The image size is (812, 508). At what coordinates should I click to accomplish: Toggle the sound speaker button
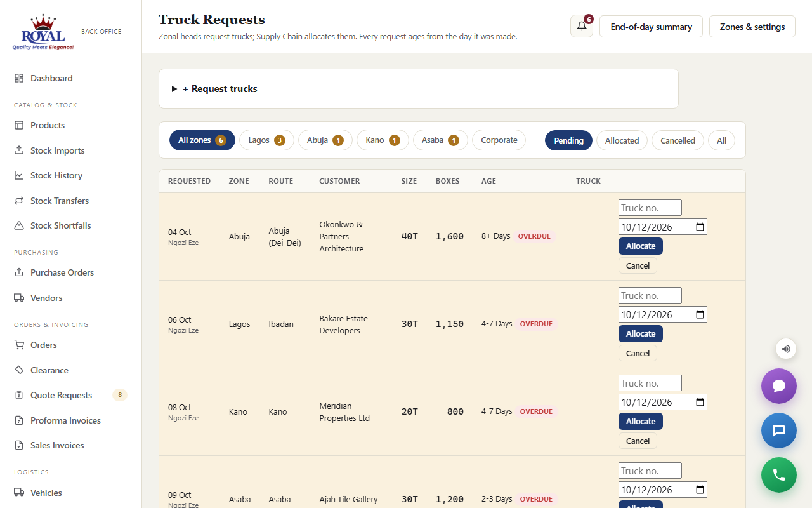(x=786, y=349)
